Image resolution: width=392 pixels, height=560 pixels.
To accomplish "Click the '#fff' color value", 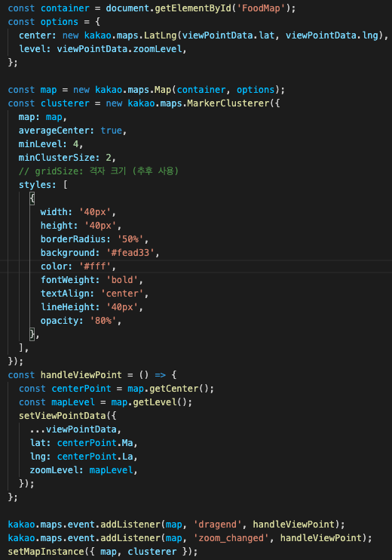I will coord(95,266).
